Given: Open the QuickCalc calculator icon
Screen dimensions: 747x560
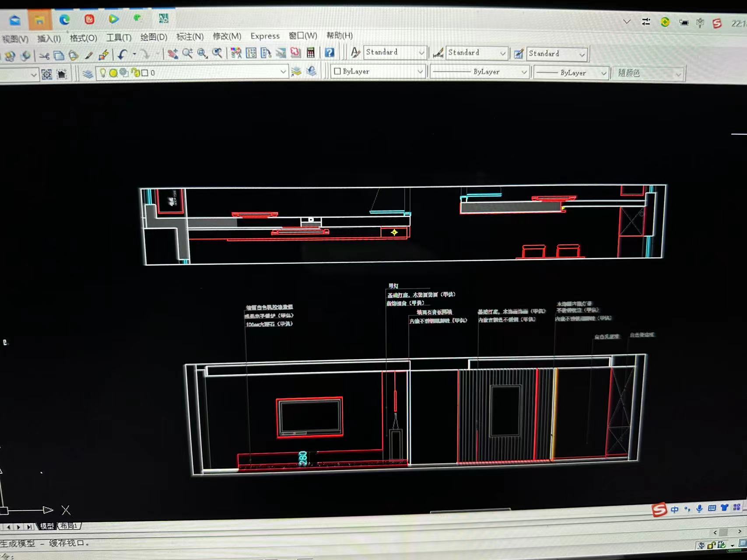Looking at the screenshot, I should (x=310, y=53).
